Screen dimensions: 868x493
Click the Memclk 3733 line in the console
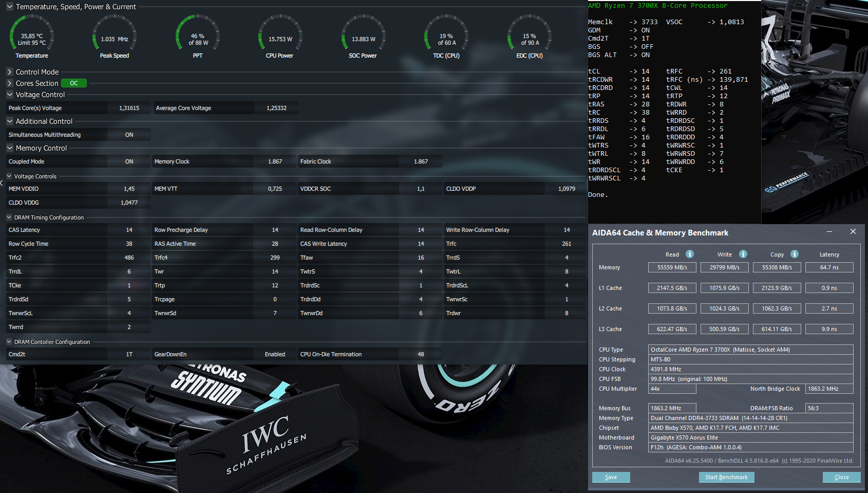pyautogui.click(x=623, y=22)
